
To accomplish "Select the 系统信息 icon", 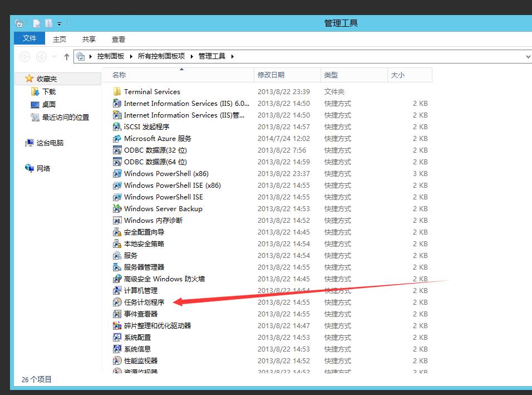I will pyautogui.click(x=117, y=349).
